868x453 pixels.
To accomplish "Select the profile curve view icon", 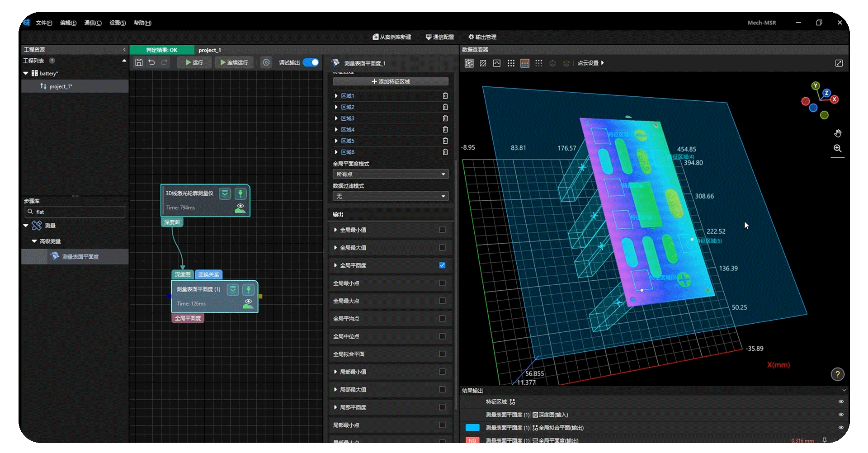I will click(497, 63).
